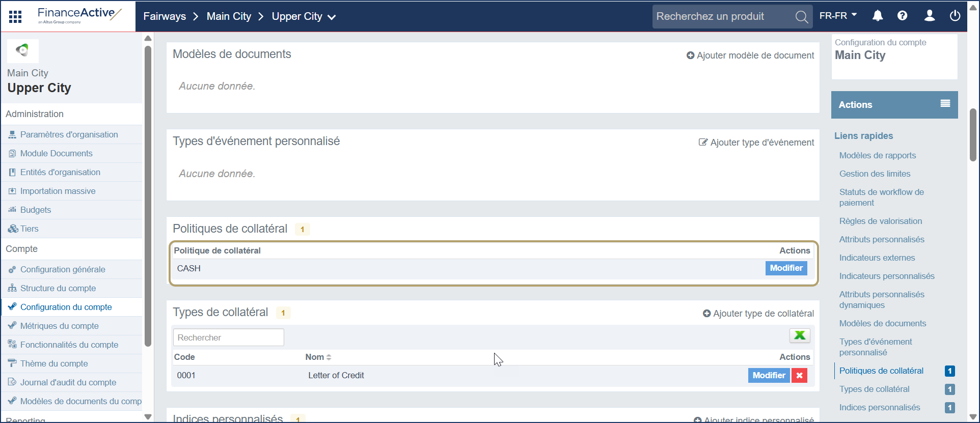Open the user profile icon

pyautogui.click(x=929, y=16)
